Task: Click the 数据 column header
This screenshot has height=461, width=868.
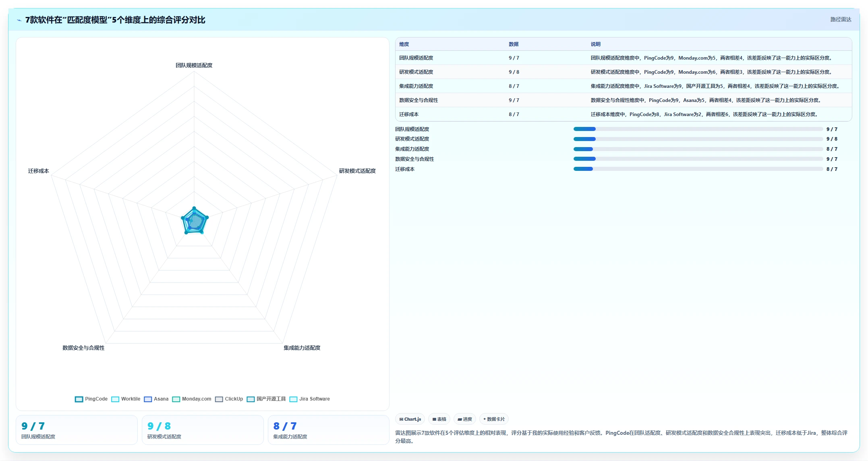Action: click(514, 44)
